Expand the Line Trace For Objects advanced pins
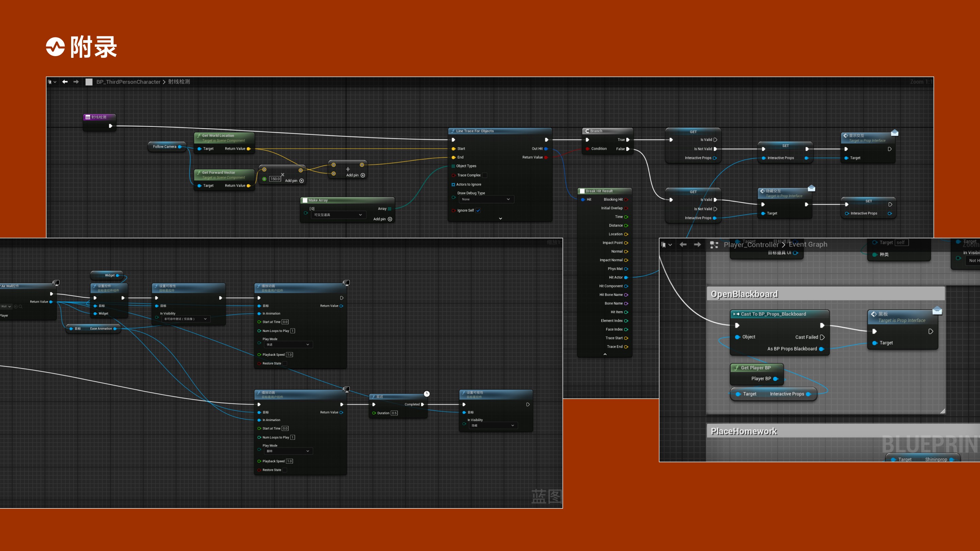 (x=501, y=219)
